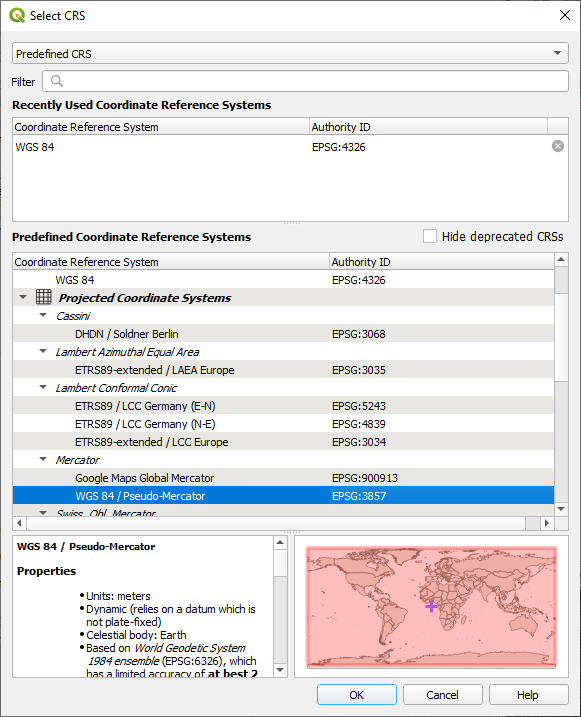581x717 pixels.
Task: Select WGS 84 / Pseudo-Mercator row
Action: tap(283, 496)
